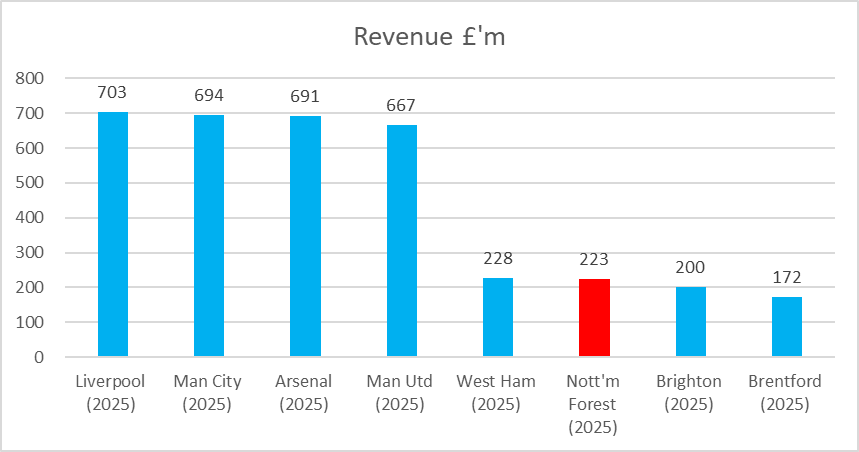Image resolution: width=859 pixels, height=452 pixels.
Task: Select the Brighton bar
Action: [691, 322]
